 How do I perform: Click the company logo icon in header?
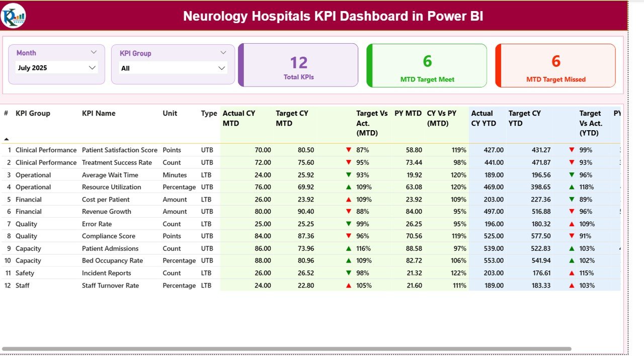pos(14,16)
